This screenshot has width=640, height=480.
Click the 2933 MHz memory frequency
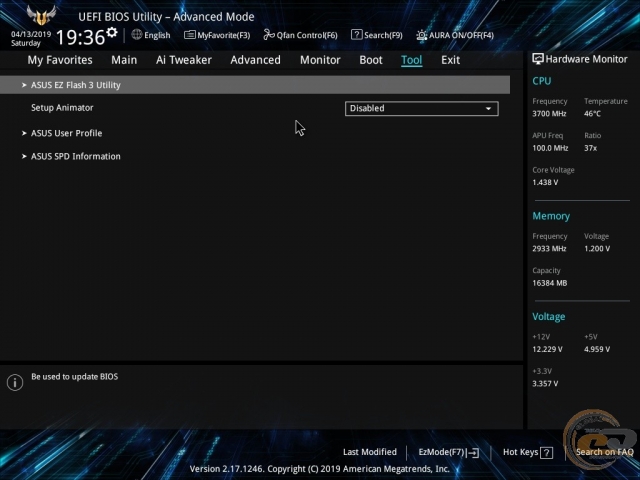pyautogui.click(x=549, y=248)
